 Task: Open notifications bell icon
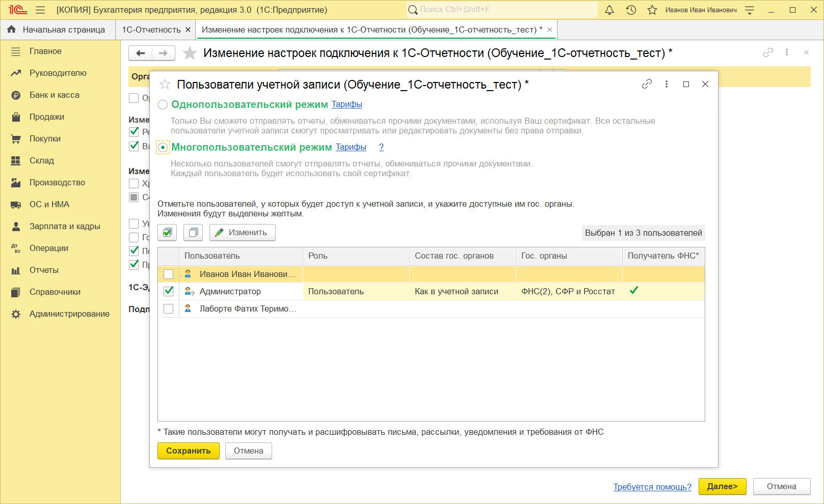tap(609, 10)
